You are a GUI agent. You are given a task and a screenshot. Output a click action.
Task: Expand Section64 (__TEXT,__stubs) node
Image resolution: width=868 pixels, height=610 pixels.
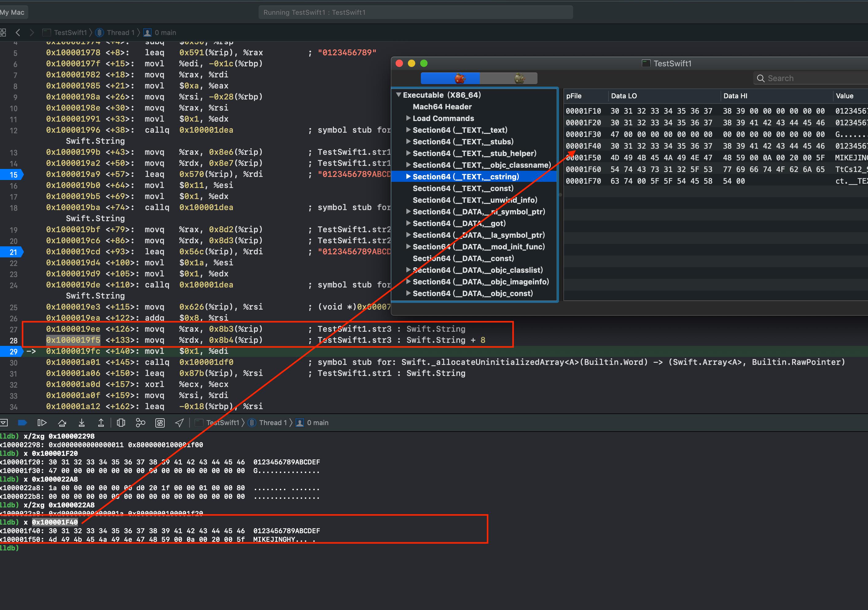(408, 142)
